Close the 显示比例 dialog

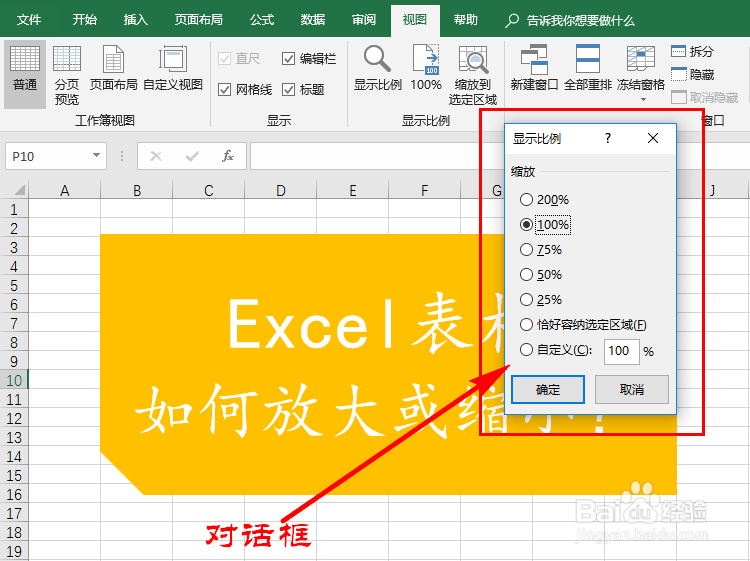pos(653,138)
